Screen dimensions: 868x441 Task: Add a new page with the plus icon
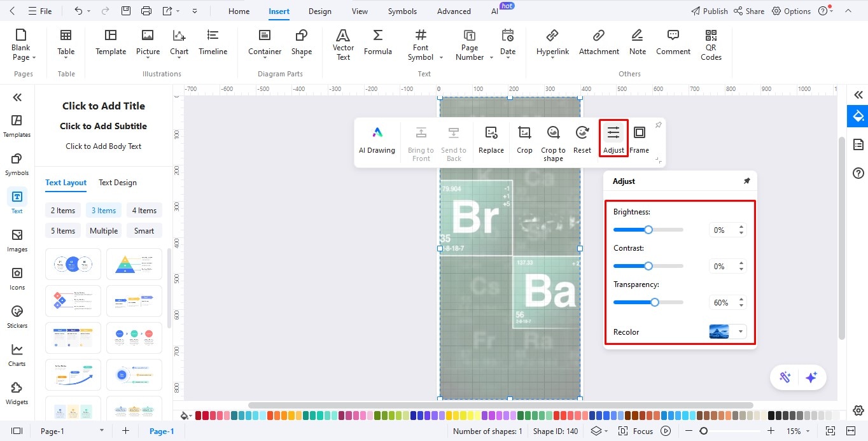[x=125, y=431]
